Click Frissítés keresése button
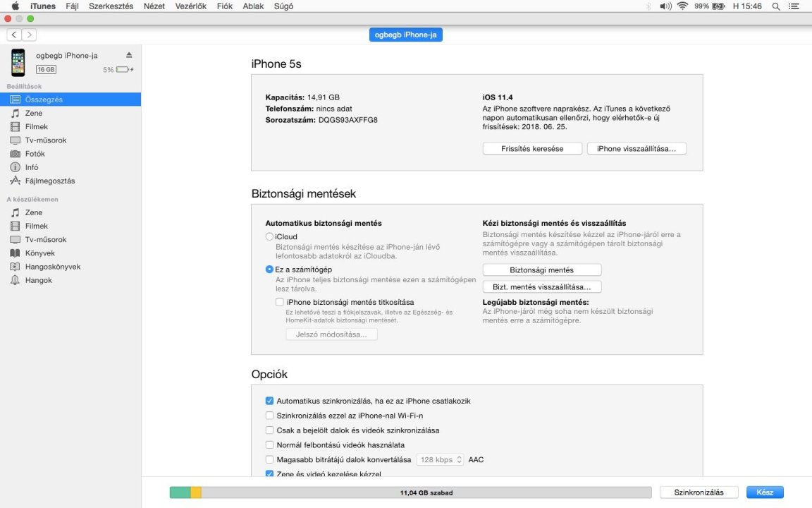This screenshot has height=508, width=812. [532, 149]
